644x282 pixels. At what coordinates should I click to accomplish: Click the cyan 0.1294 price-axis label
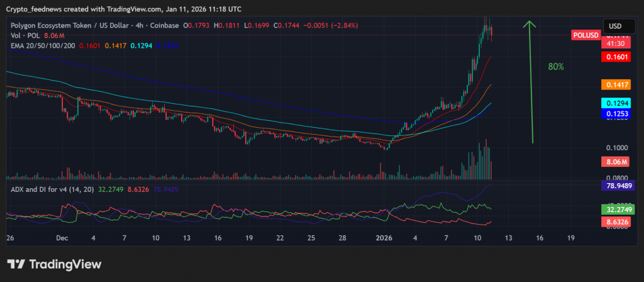pos(616,103)
